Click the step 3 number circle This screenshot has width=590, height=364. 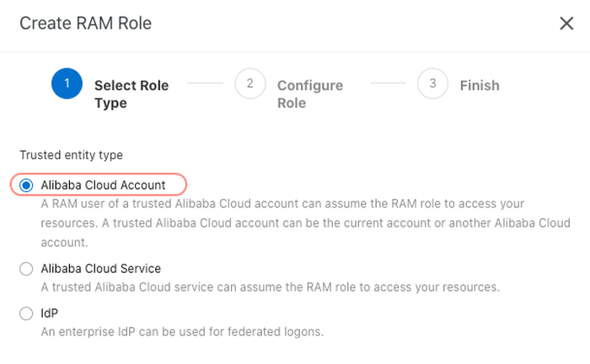(432, 83)
